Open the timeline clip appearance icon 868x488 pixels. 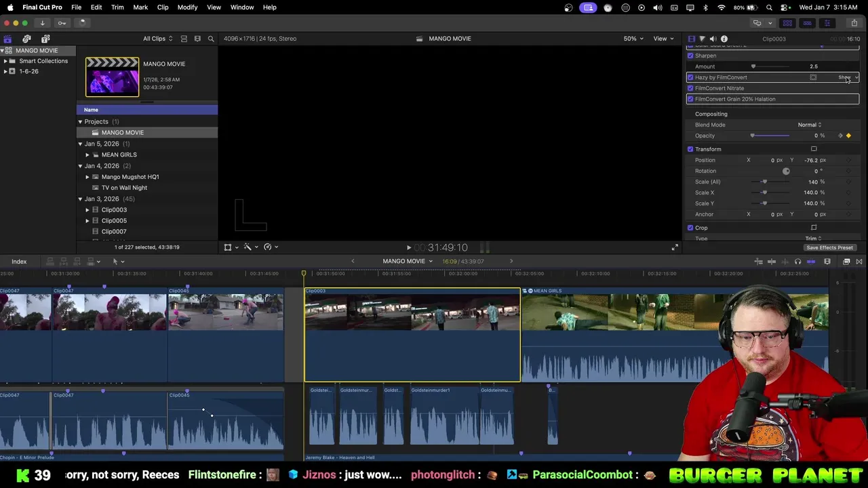click(827, 262)
